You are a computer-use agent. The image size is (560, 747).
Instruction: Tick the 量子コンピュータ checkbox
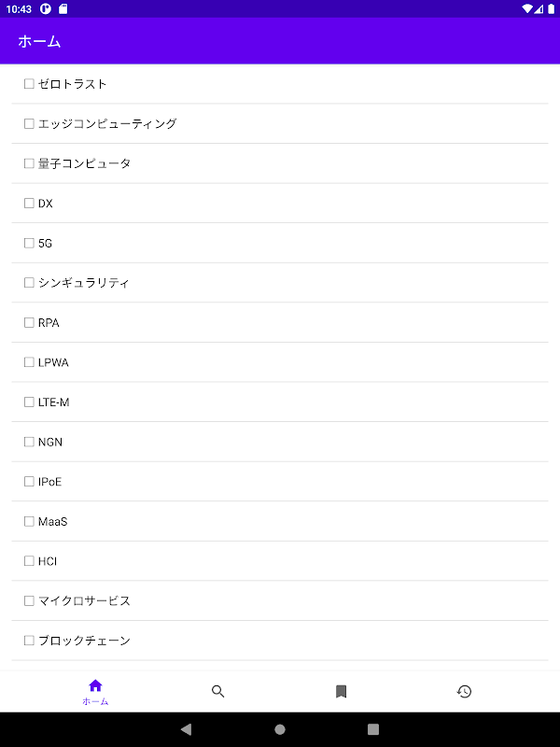coord(29,163)
